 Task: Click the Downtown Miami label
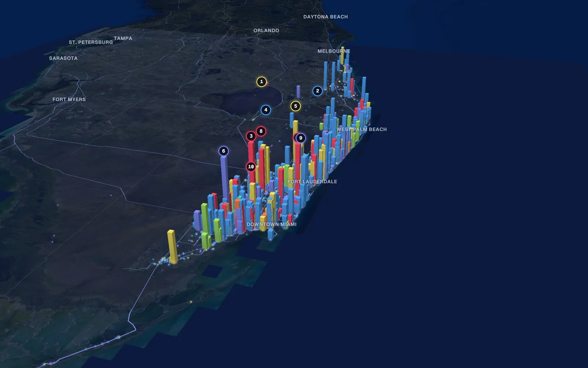coord(272,224)
